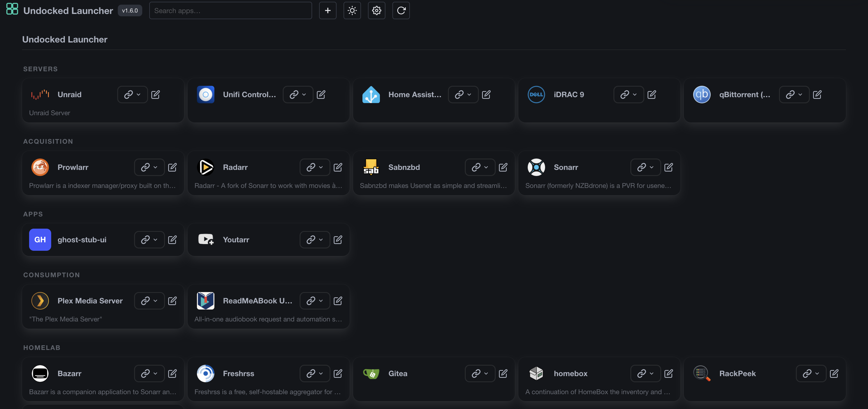This screenshot has height=409, width=868.
Task: Click the Undocked Launcher grid logo icon
Action: 12,9
